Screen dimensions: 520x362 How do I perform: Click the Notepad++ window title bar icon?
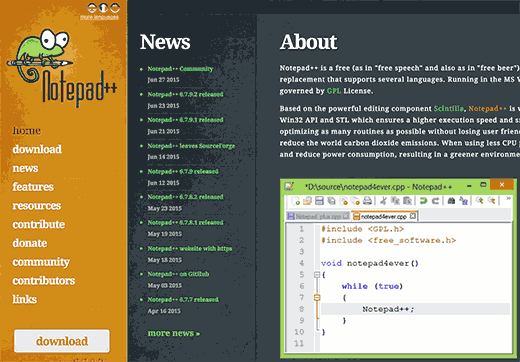(x=289, y=186)
